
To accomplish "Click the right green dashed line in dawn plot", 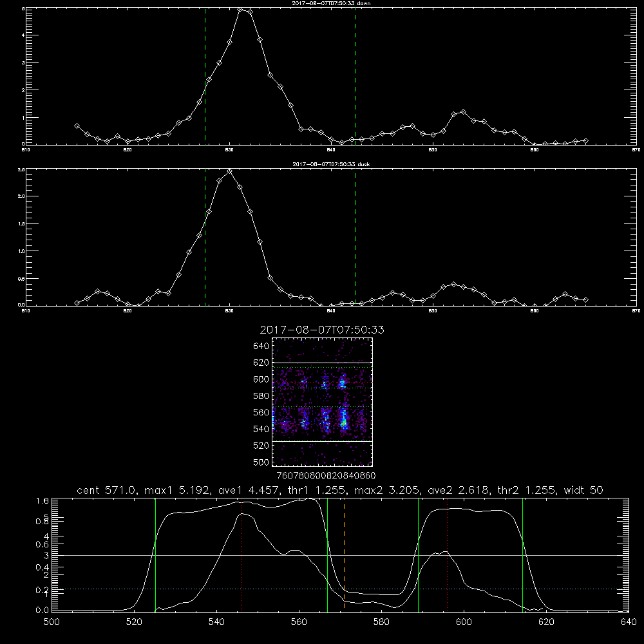I will 355,76.
